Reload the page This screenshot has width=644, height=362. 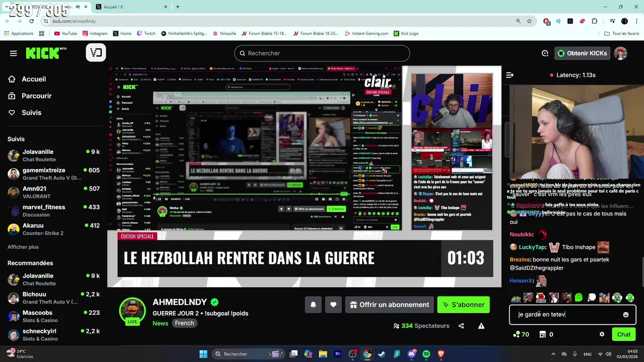(x=32, y=21)
